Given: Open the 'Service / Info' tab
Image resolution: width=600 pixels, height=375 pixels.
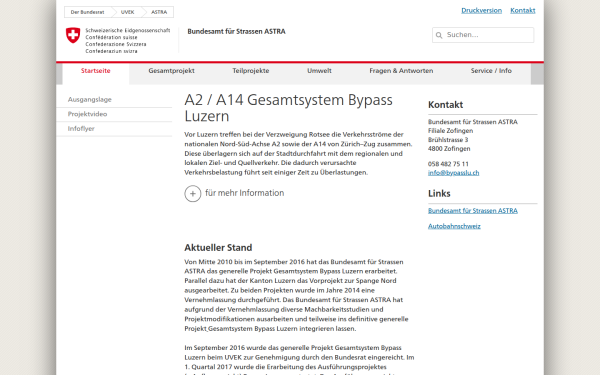Looking at the screenshot, I should (491, 71).
